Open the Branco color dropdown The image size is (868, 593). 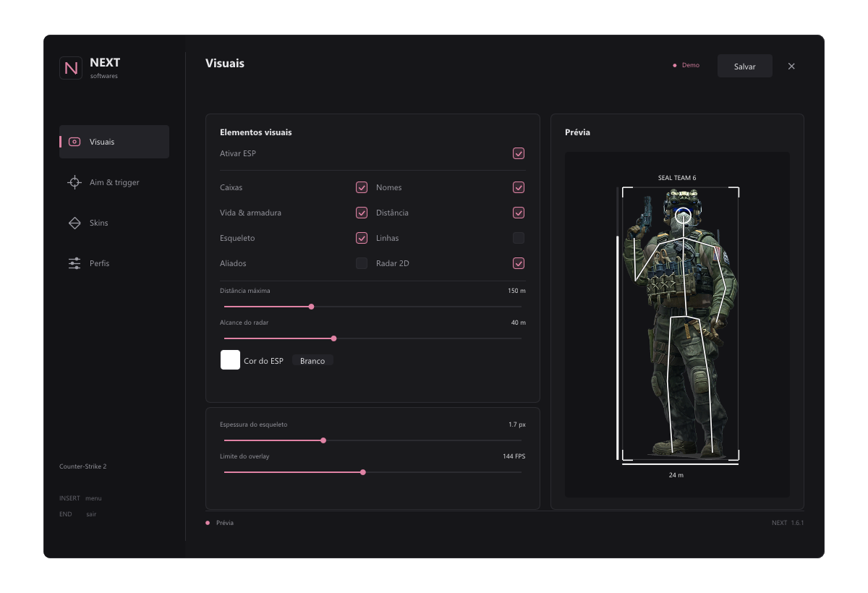point(312,360)
